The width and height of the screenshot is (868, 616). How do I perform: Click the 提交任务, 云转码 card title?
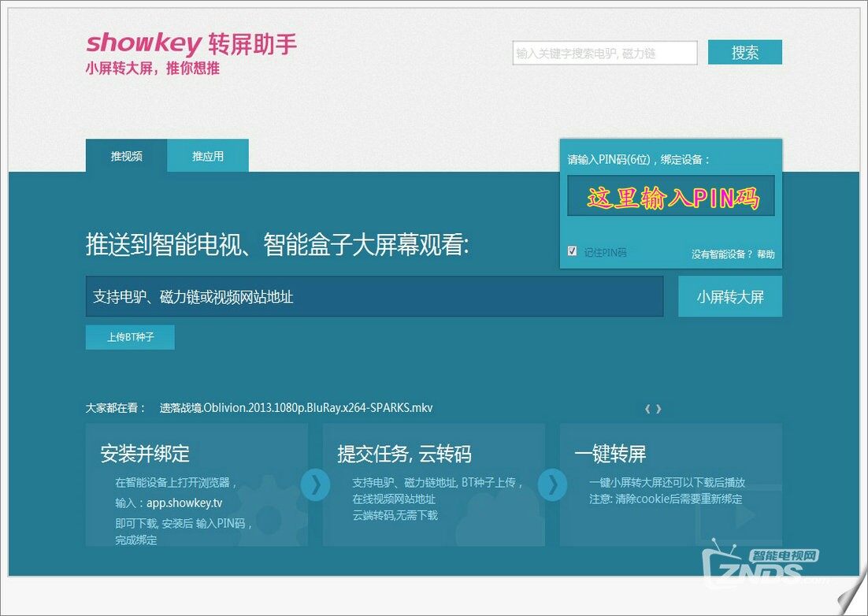pos(404,454)
